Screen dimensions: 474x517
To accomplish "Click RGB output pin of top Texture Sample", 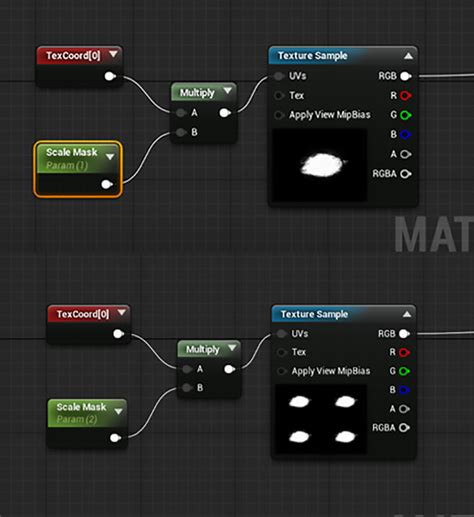I will pyautogui.click(x=405, y=76).
